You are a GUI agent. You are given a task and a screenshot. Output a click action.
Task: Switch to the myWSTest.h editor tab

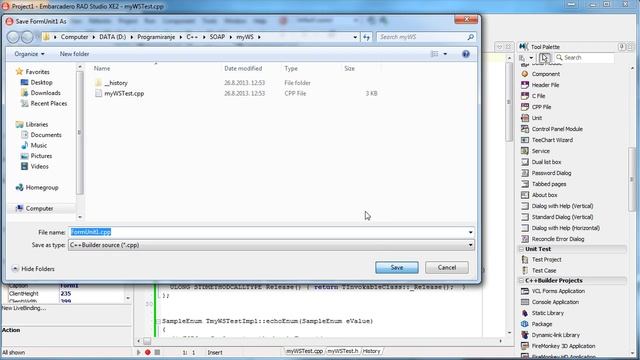tap(342, 351)
